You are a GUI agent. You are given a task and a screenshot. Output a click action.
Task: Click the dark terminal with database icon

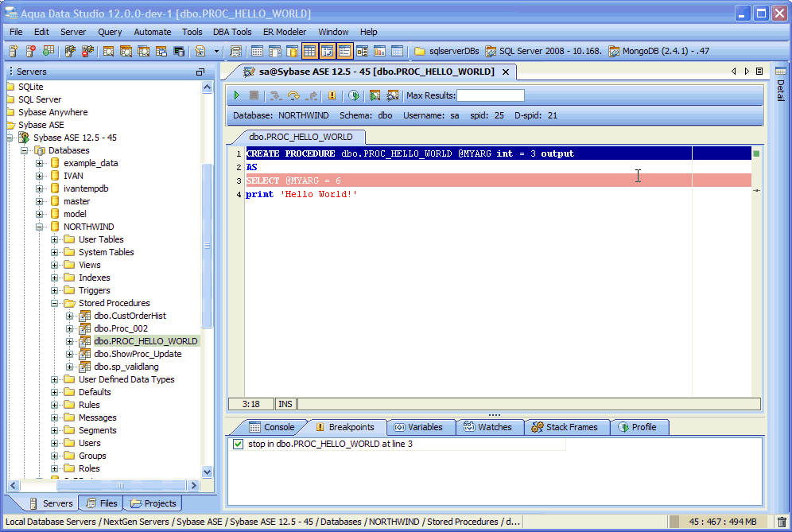[x=179, y=51]
